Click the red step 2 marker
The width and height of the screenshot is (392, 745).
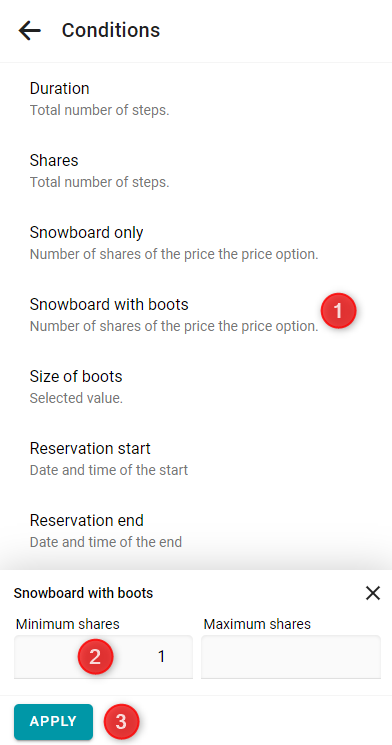tap(95, 657)
